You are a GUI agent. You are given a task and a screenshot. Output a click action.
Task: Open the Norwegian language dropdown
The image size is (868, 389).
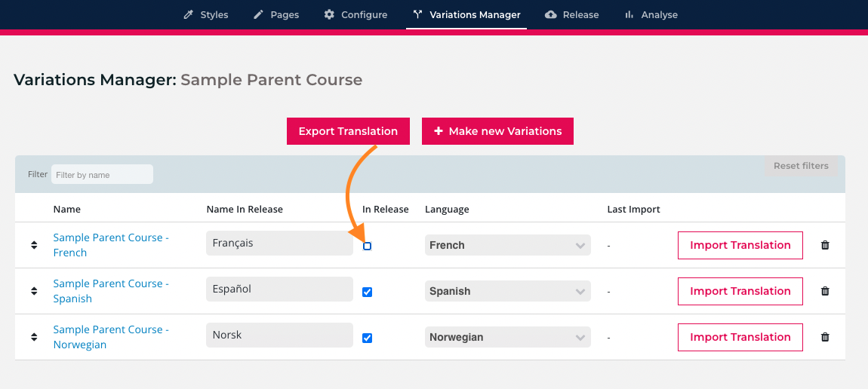(x=508, y=337)
